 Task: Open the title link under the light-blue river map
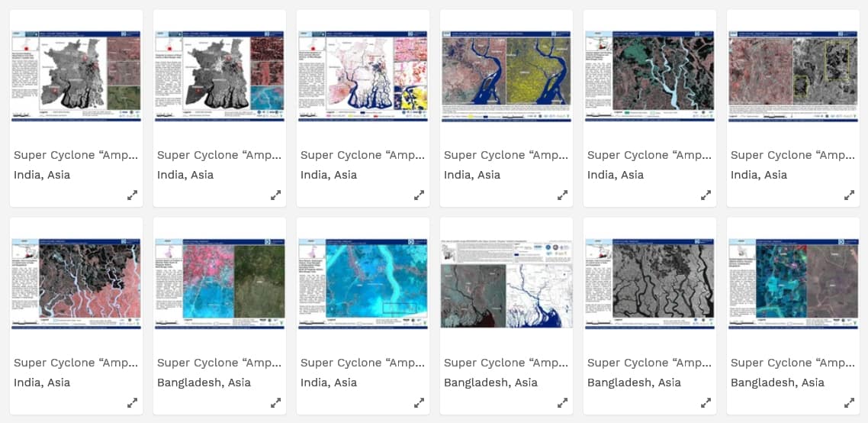click(650, 155)
